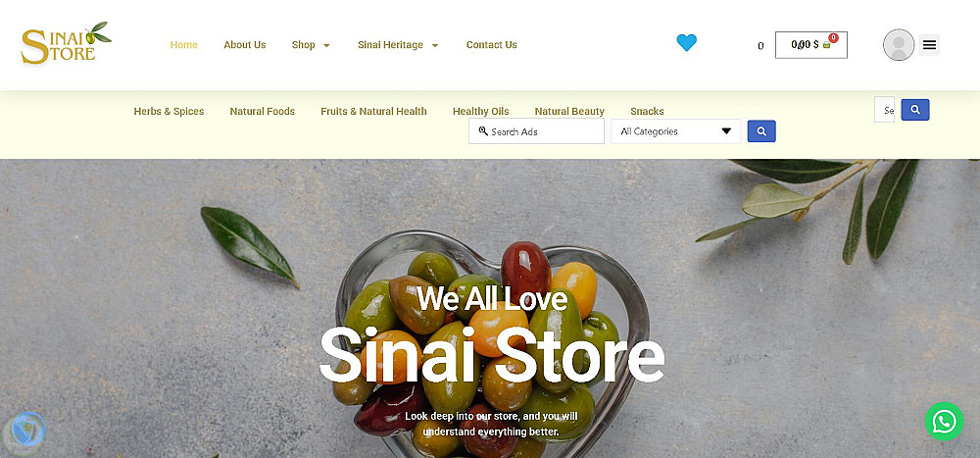Screen dimensions: 980x458
Task: Open the Natural Beauty category
Action: (x=569, y=112)
